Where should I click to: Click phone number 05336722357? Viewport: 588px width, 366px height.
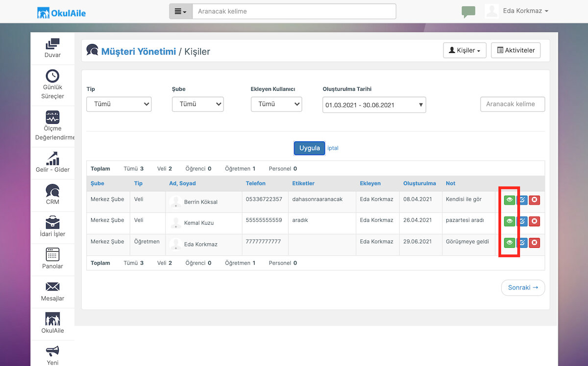tap(264, 199)
